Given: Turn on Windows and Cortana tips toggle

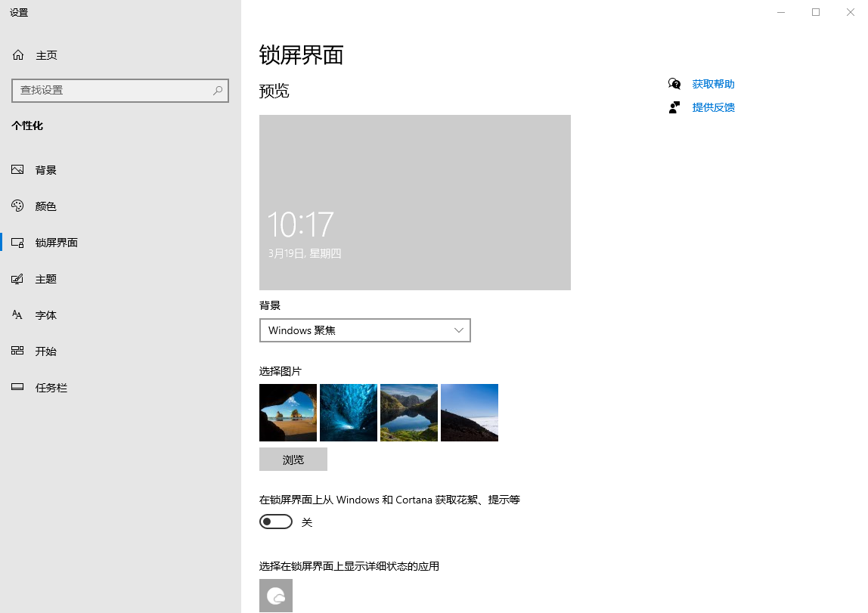Looking at the screenshot, I should coord(276,522).
